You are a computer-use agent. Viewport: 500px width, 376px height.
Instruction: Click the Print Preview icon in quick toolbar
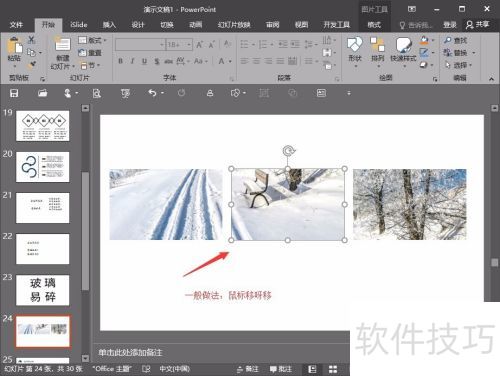coord(97,93)
